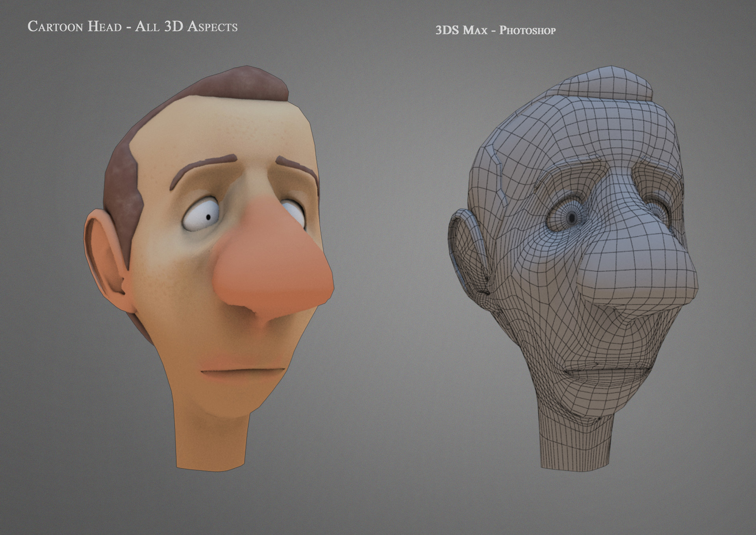Click the "Cartoon Head - All 3D Aspects" title
Image resolution: width=756 pixels, height=535 pixels.
132,26
